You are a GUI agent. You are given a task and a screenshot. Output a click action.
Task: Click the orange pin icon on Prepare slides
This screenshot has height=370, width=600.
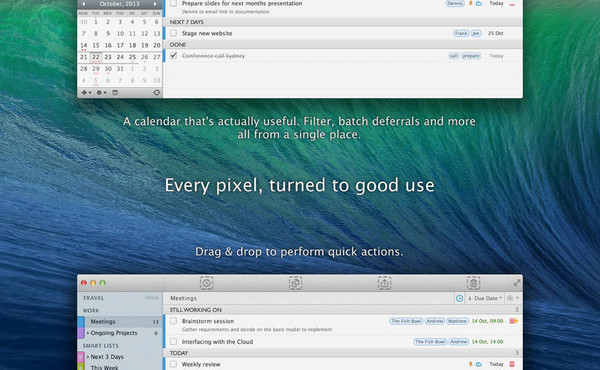tap(471, 3)
